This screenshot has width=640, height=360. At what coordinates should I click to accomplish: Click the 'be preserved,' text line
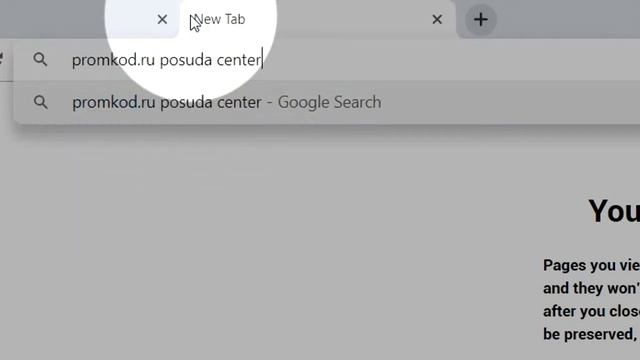[590, 334]
